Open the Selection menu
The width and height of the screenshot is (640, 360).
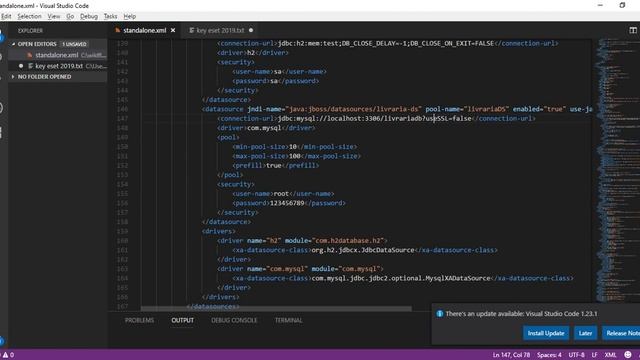coord(29,16)
